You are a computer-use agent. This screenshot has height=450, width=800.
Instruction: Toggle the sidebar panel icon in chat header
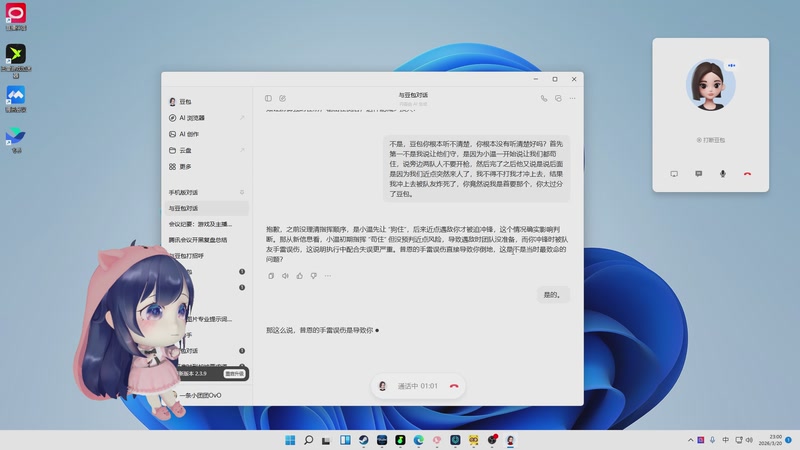coord(268,98)
